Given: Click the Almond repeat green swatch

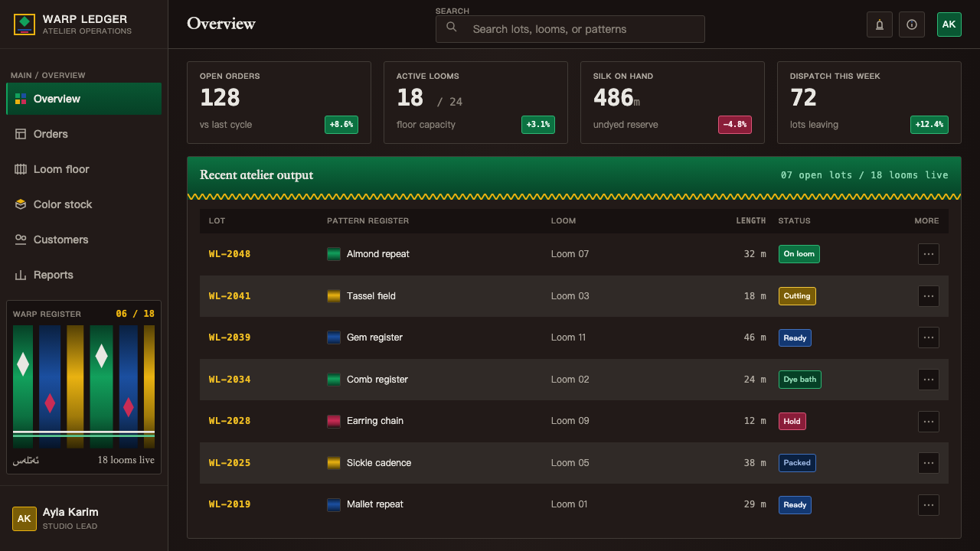Looking at the screenshot, I should click(x=334, y=254).
